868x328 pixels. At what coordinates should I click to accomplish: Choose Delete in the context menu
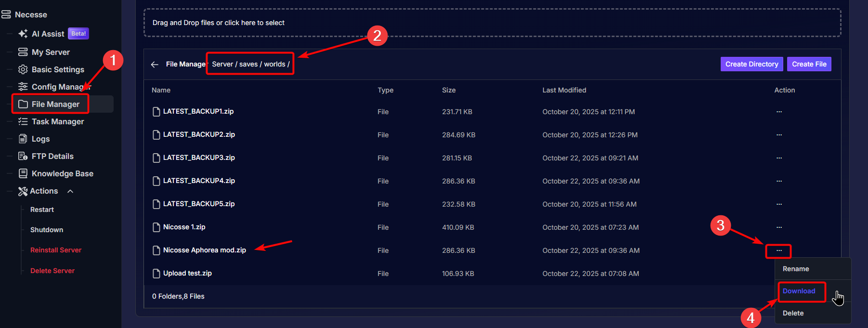[x=793, y=313]
